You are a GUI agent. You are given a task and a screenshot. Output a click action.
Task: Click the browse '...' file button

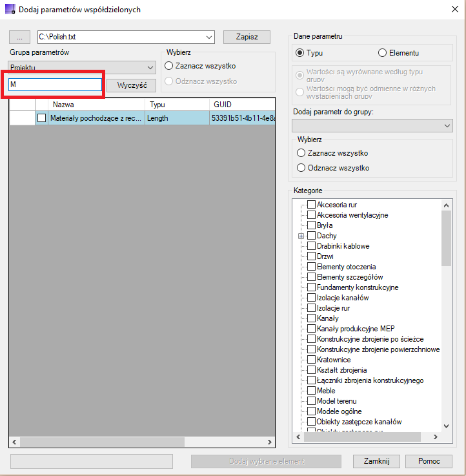pos(19,37)
